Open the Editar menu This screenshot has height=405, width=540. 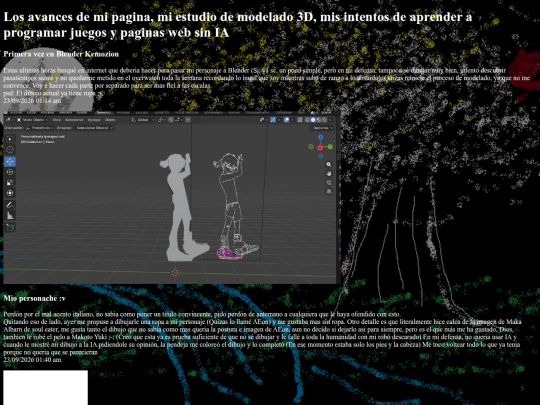[x=31, y=112]
